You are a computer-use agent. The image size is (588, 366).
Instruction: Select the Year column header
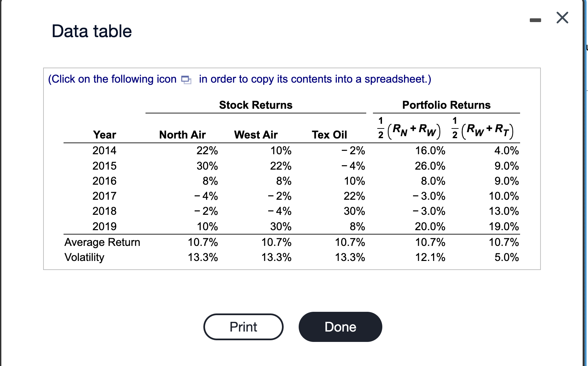point(104,134)
